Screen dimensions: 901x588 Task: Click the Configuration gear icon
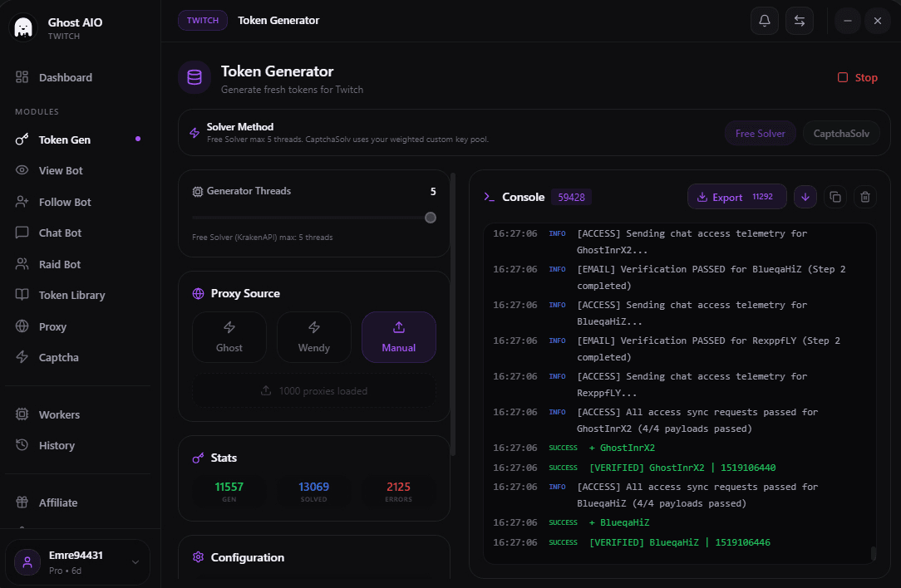(199, 557)
